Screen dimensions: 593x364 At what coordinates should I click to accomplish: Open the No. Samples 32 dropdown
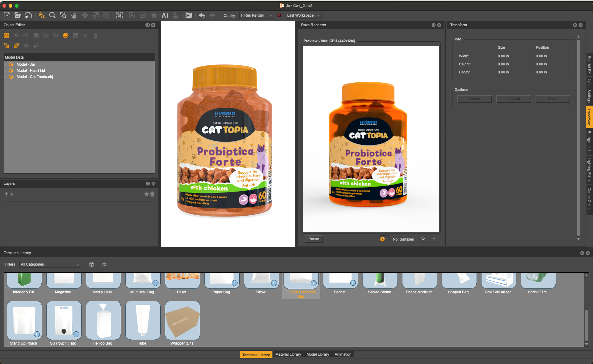pyautogui.click(x=428, y=239)
